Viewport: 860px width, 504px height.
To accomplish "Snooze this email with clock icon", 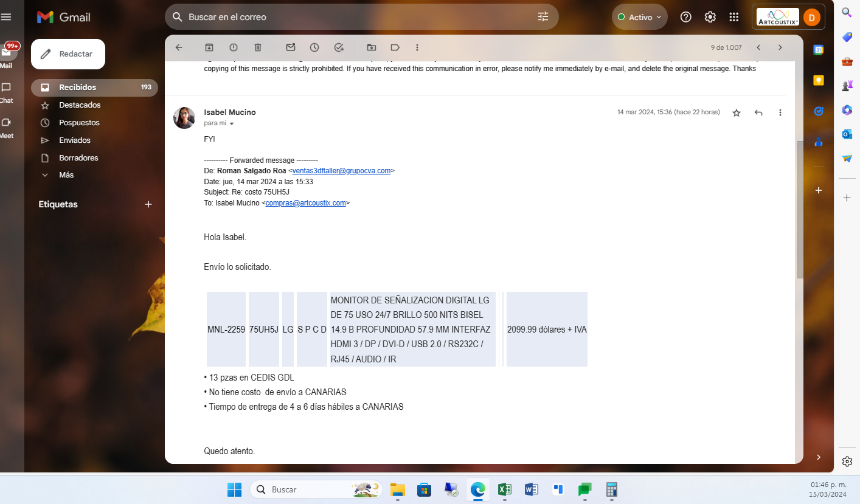I will (314, 47).
